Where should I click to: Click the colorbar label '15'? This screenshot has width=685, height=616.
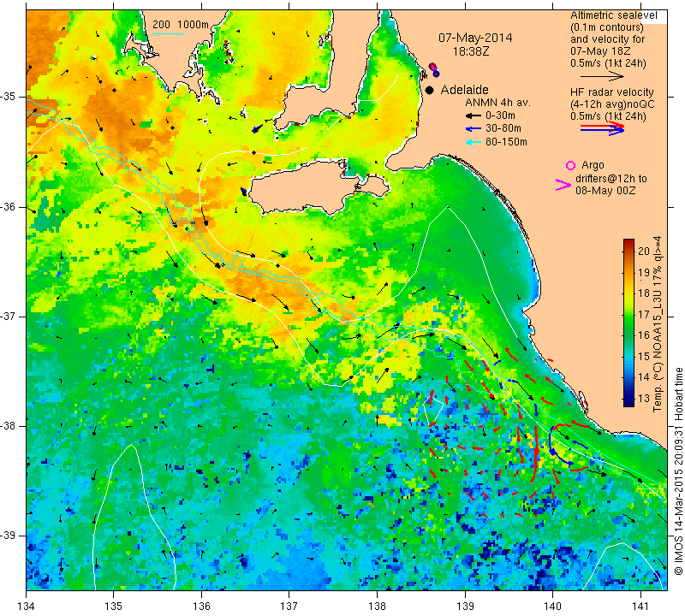644,356
